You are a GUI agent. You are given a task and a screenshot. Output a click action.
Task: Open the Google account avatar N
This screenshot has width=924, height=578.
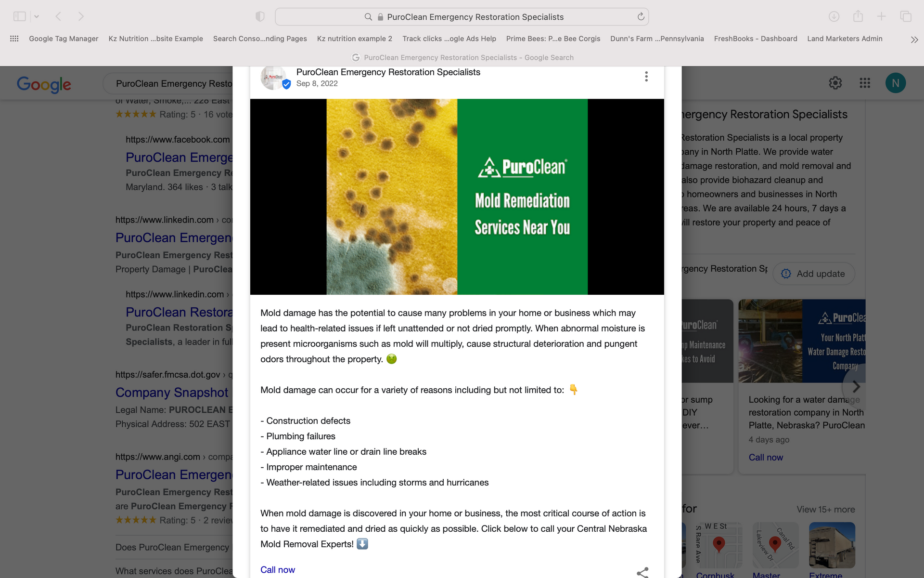click(895, 83)
